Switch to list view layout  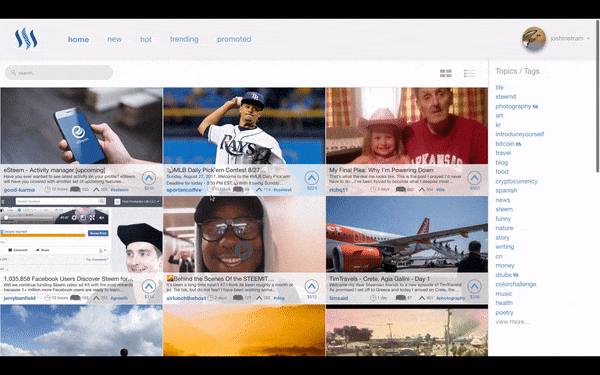[x=470, y=73]
